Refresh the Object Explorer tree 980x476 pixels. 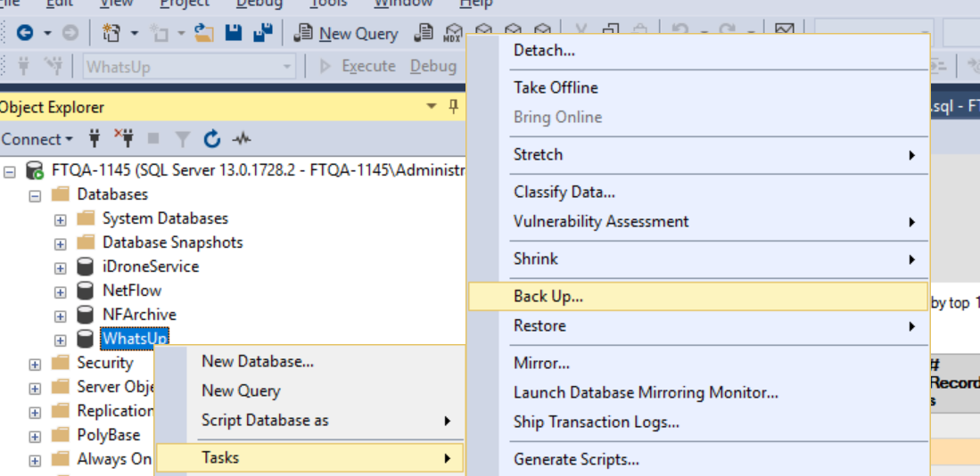pyautogui.click(x=212, y=139)
